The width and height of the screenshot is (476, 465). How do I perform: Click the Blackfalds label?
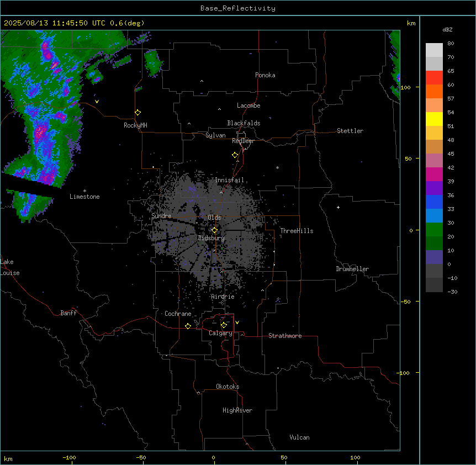(244, 123)
